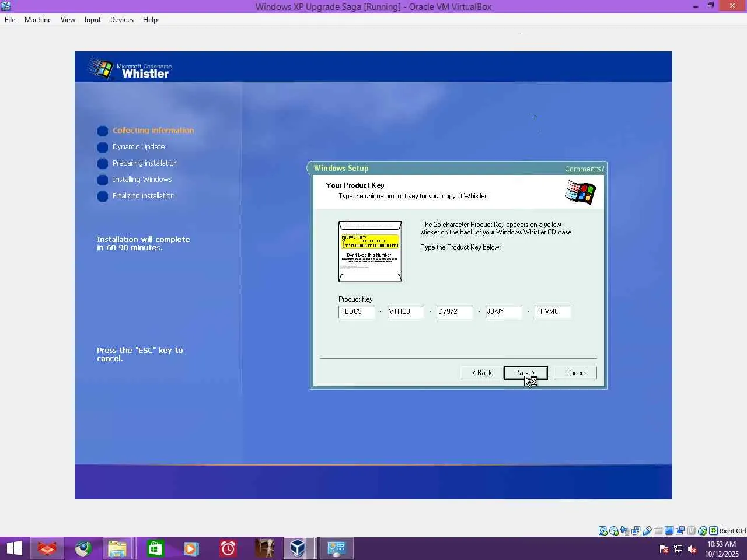Viewport: 747px width, 560px height.
Task: Click the USB devices status icon
Action: [x=647, y=531]
